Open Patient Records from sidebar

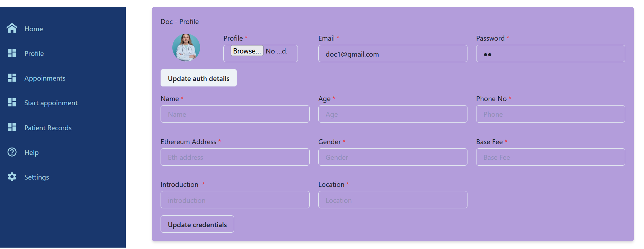(x=48, y=128)
